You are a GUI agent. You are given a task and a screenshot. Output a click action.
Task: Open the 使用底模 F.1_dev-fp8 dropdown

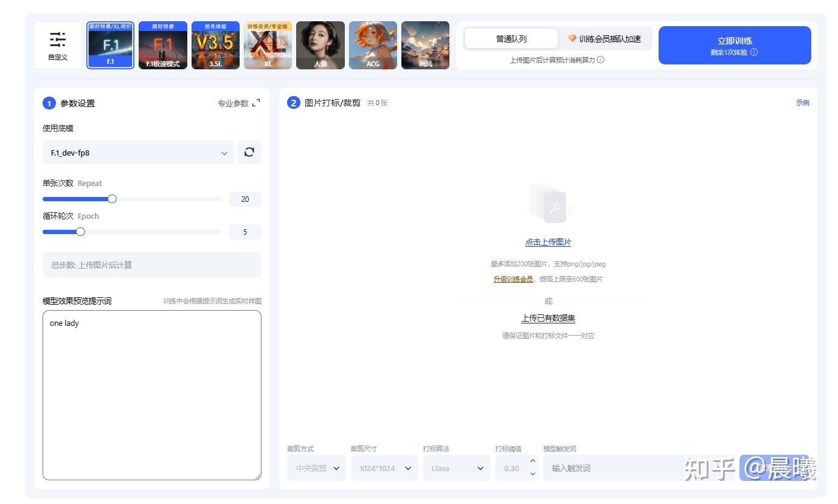138,153
